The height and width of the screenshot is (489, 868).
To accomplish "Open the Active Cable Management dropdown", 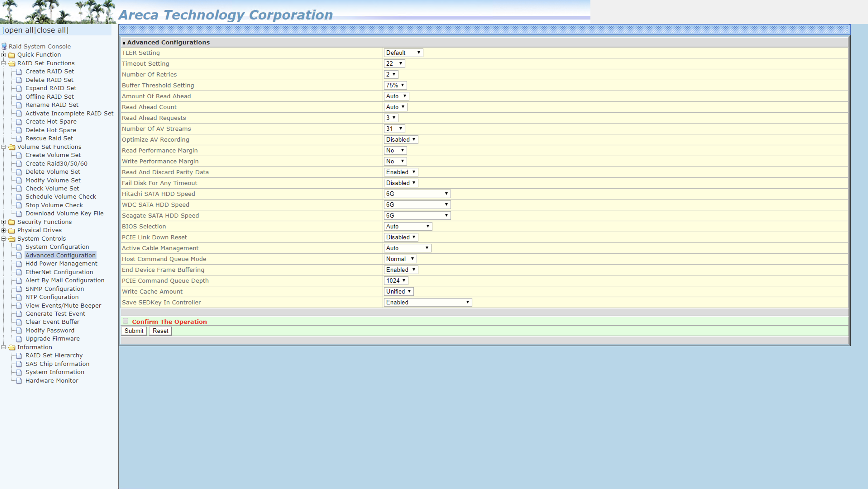I will [x=407, y=248].
